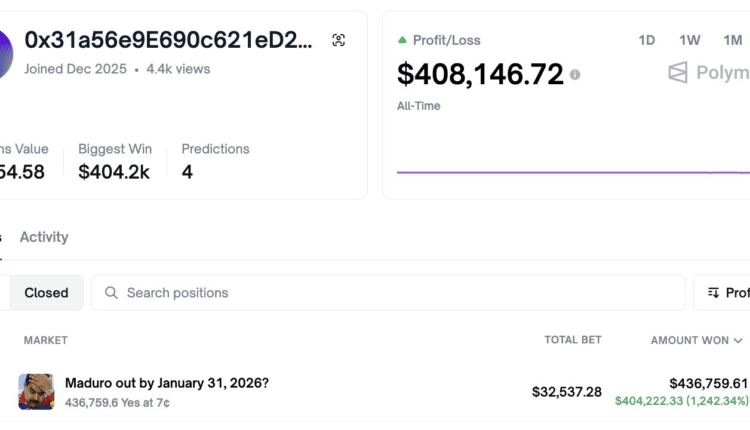Toggle the Closed positions filter
Image resolution: width=750 pixels, height=430 pixels.
tap(46, 293)
